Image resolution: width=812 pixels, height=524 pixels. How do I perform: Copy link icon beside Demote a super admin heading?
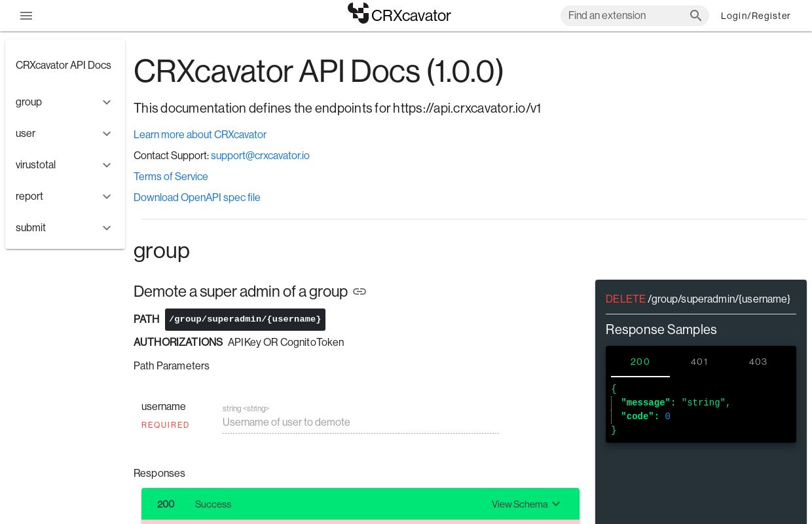coord(360,291)
